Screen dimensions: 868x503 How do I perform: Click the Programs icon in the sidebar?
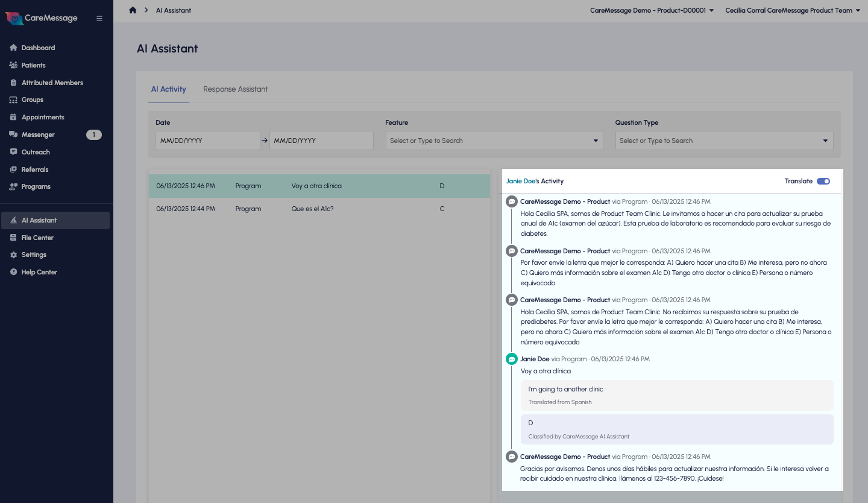[13, 187]
